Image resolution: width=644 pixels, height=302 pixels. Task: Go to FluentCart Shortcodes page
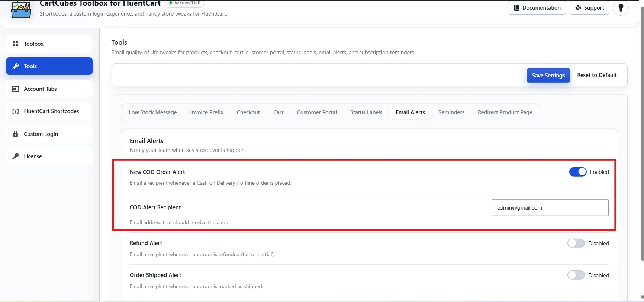(x=49, y=111)
